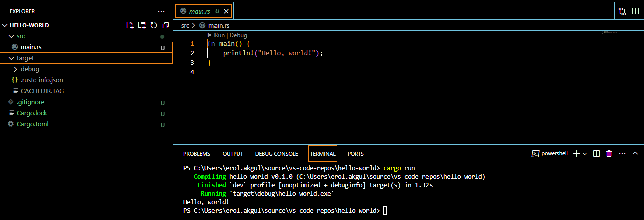644x220 pixels.
Task: Kill the terminal with the trash icon
Action: pos(609,154)
